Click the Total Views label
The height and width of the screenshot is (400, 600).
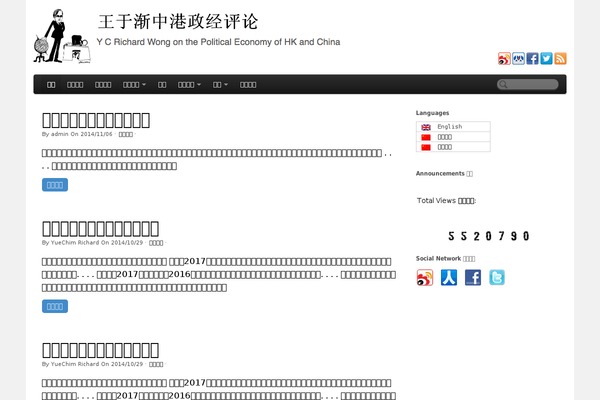coord(446,201)
